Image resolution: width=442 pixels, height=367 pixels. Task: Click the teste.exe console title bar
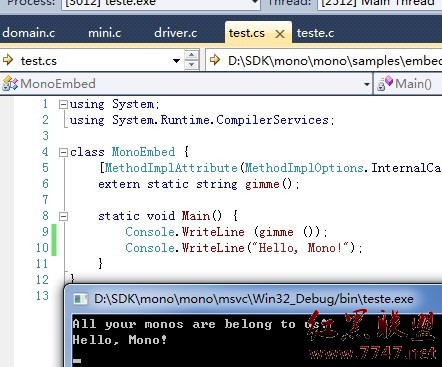[254, 299]
